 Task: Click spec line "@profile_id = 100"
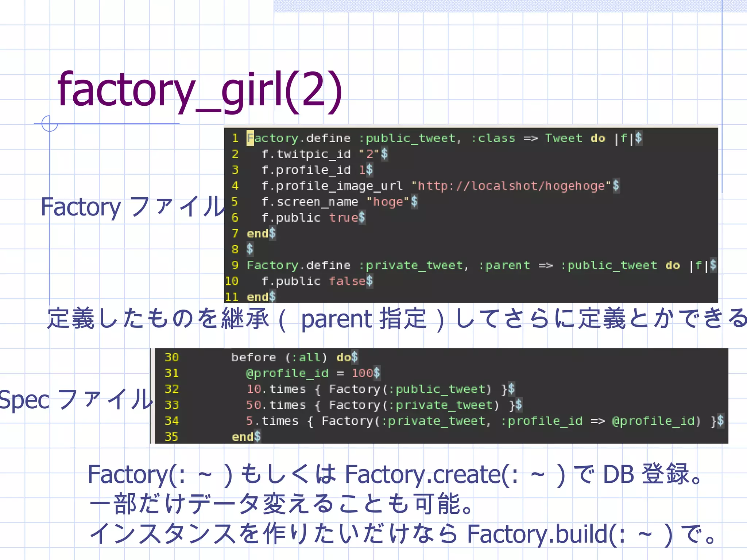tap(313, 373)
